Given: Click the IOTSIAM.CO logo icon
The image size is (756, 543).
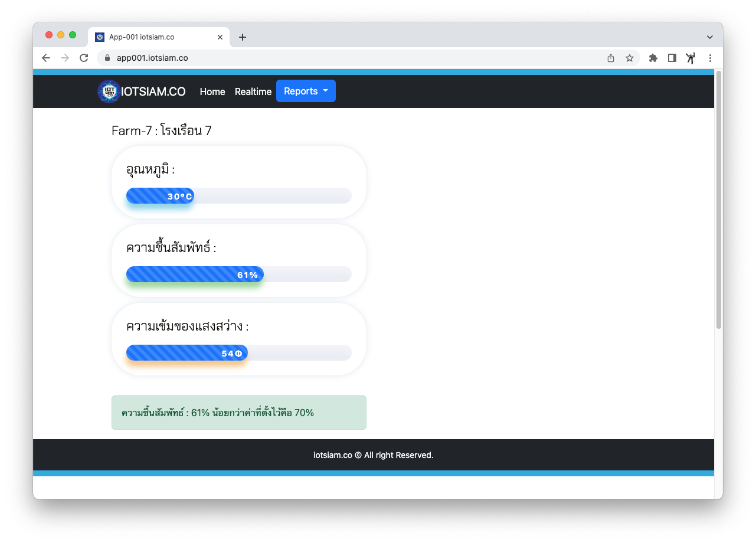Looking at the screenshot, I should click(x=109, y=91).
